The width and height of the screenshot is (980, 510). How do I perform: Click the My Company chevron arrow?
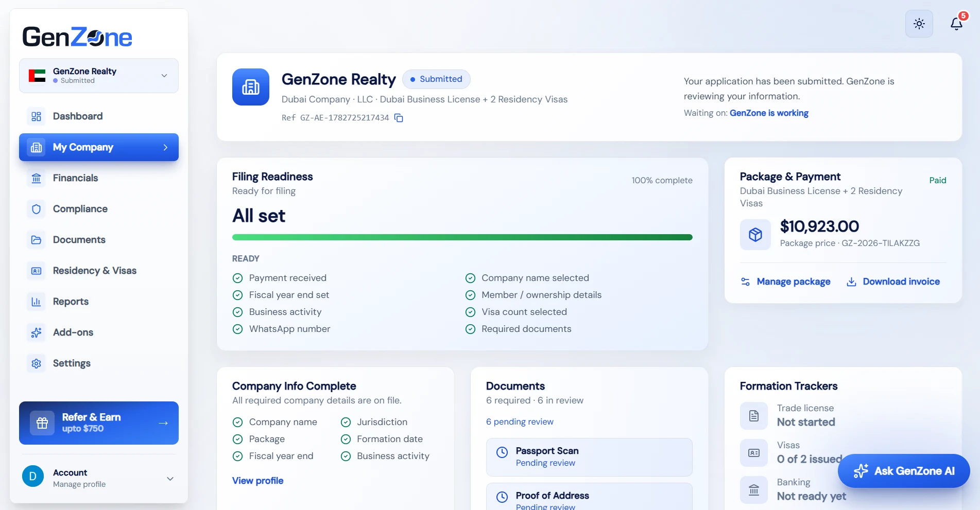pos(165,147)
